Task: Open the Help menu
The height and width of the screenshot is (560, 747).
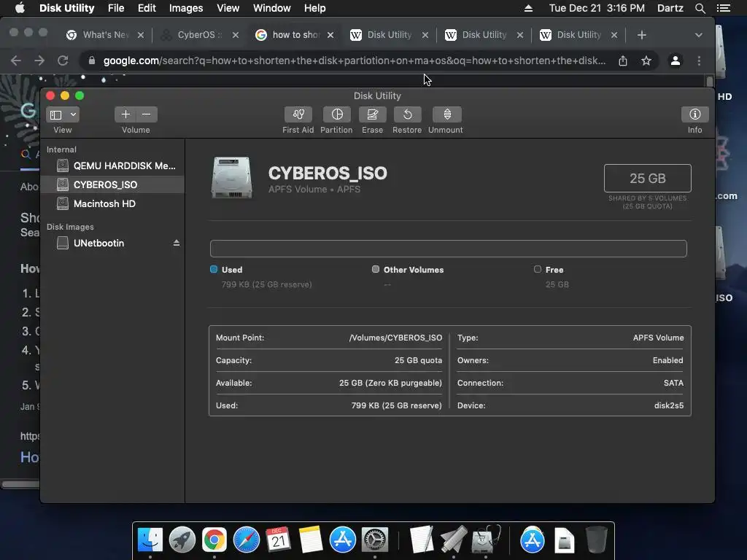Action: 315,8
